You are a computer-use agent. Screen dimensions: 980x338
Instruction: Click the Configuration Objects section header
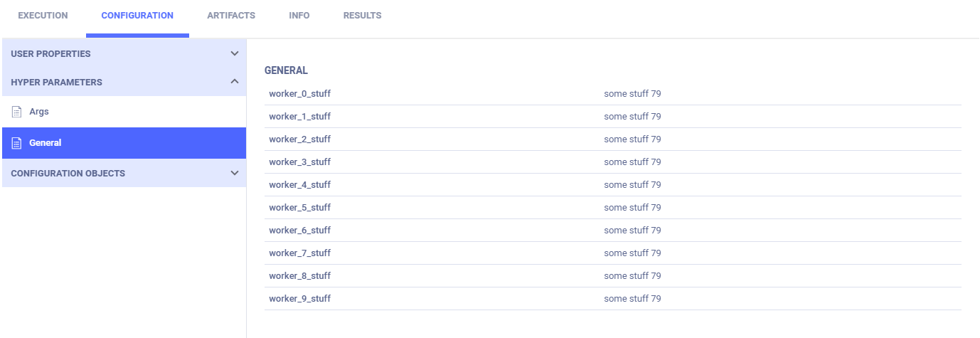[68, 174]
